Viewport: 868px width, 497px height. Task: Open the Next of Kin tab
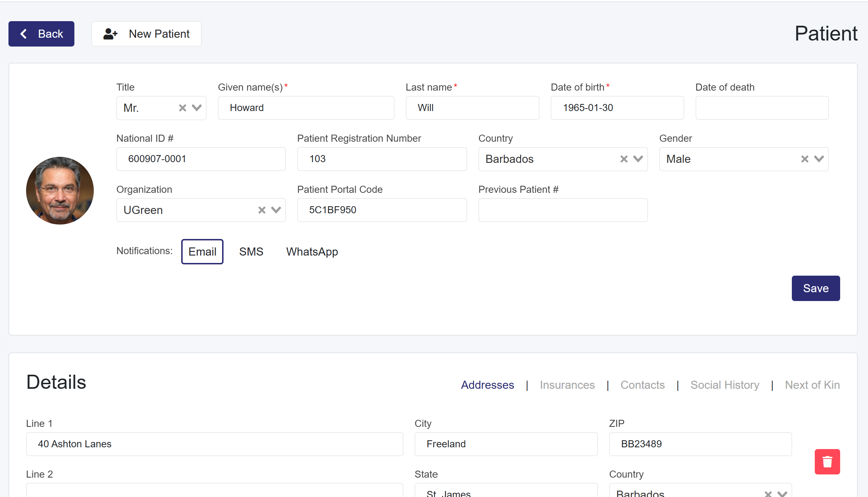click(812, 385)
